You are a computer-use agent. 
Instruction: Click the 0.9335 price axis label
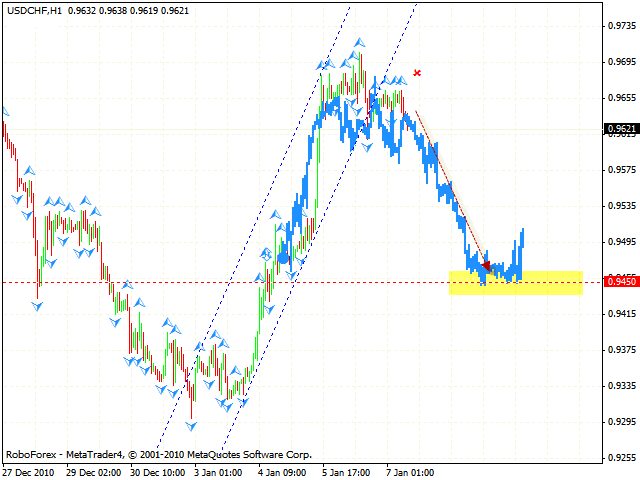[x=622, y=385]
